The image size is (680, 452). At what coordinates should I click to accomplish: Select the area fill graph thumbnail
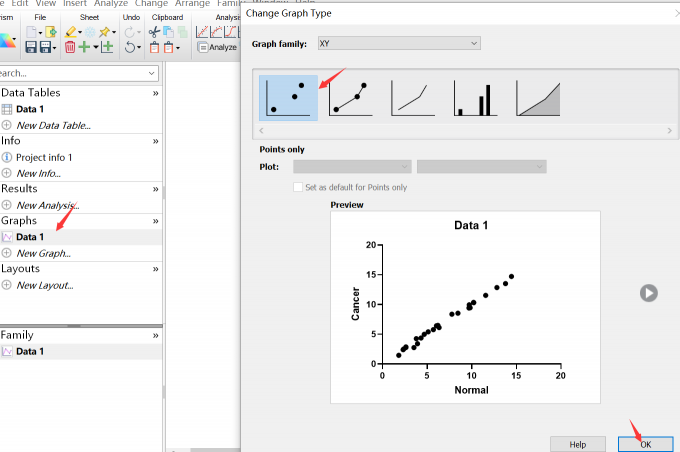point(538,98)
